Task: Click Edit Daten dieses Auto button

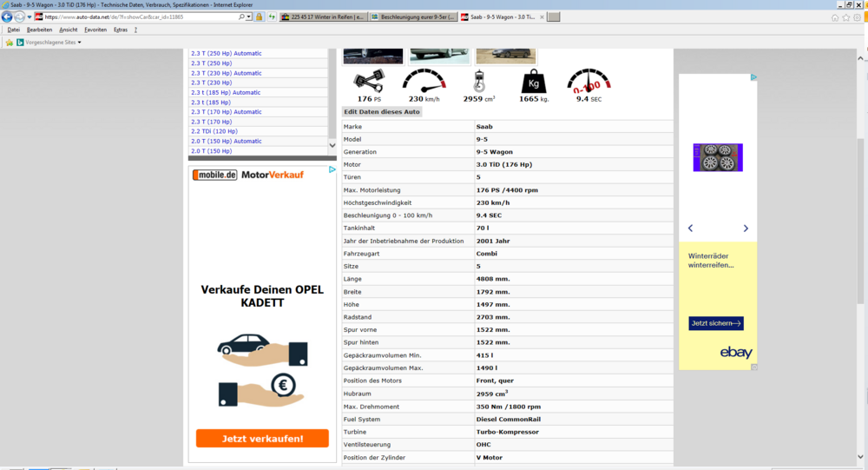Action: [382, 112]
